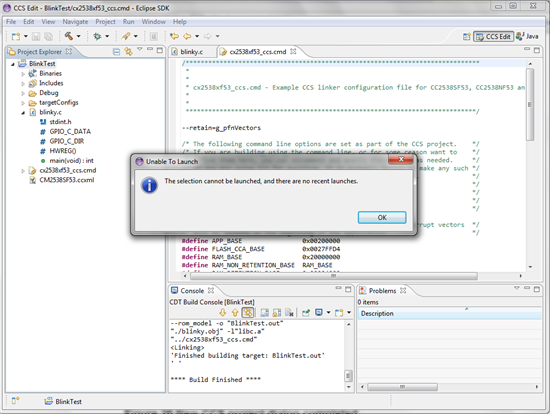Click the New wizard toolbar icon
The width and height of the screenshot is (550, 414).
coord(16,36)
